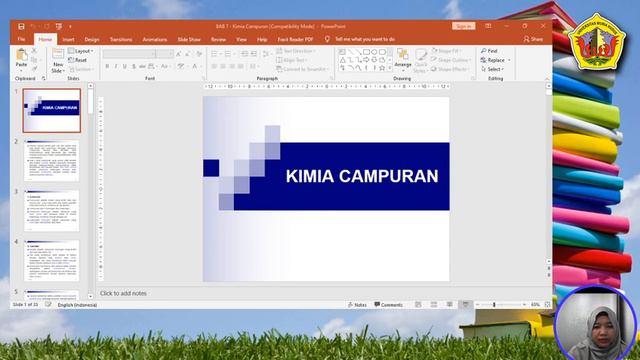
Task: Open the Replace dropdown arrow
Action: pyautogui.click(x=509, y=60)
